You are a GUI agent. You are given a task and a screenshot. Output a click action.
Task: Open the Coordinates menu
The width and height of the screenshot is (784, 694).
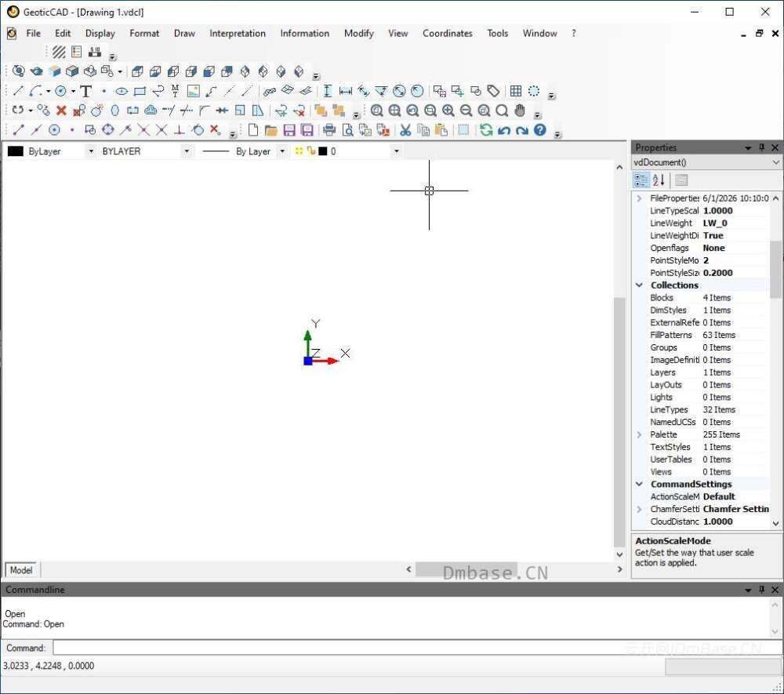[x=448, y=34]
